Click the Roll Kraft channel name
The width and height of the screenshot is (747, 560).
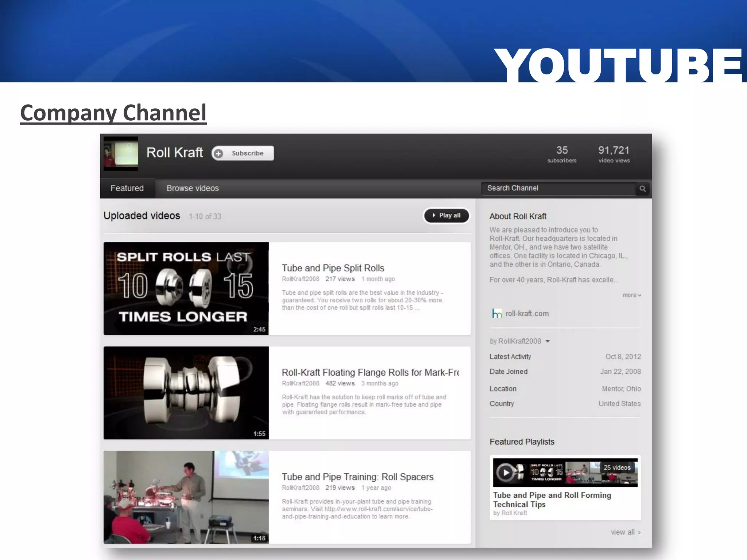point(175,152)
